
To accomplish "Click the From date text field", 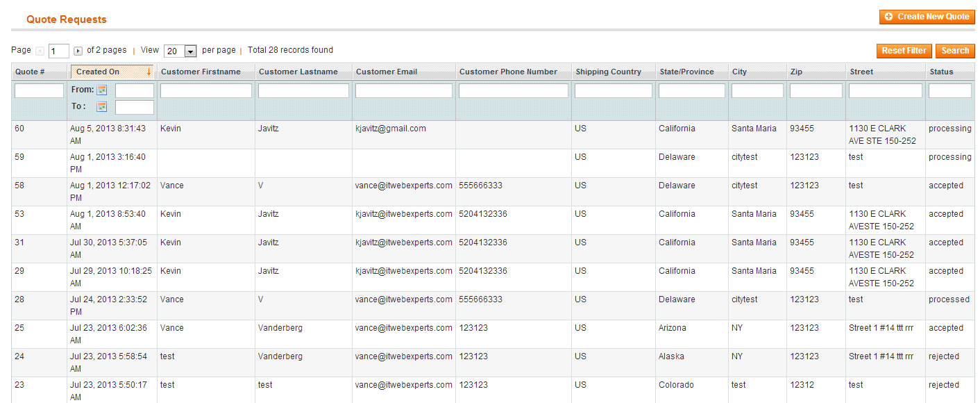I will point(134,90).
